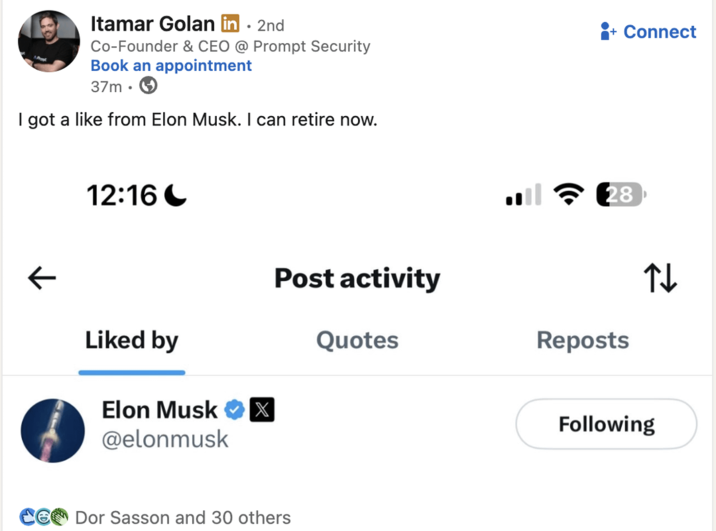
Task: Click the crescent moon focus icon
Action: coord(175,195)
